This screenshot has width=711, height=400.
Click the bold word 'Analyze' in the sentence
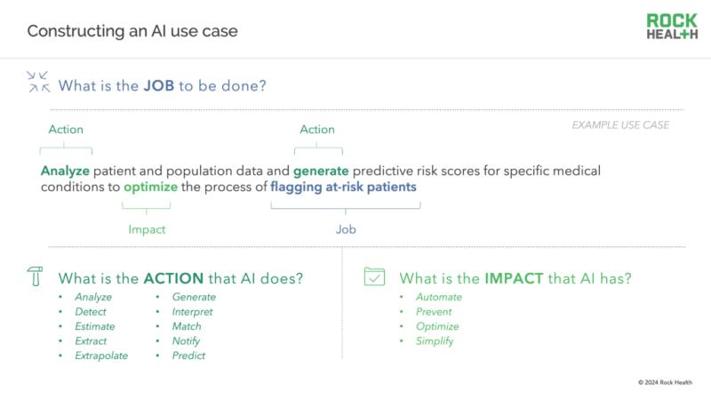tap(65, 171)
